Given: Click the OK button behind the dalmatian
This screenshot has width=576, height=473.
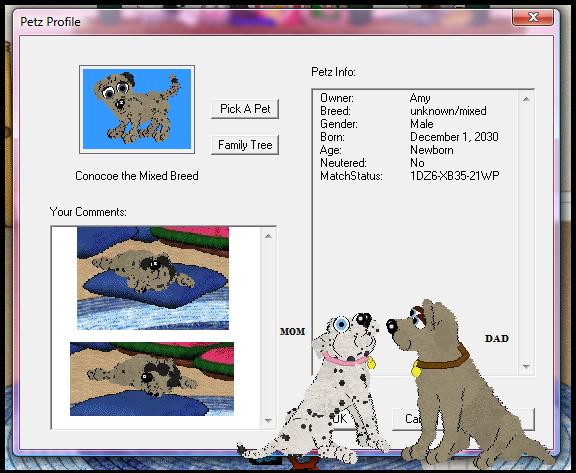Looking at the screenshot, I should 340,419.
